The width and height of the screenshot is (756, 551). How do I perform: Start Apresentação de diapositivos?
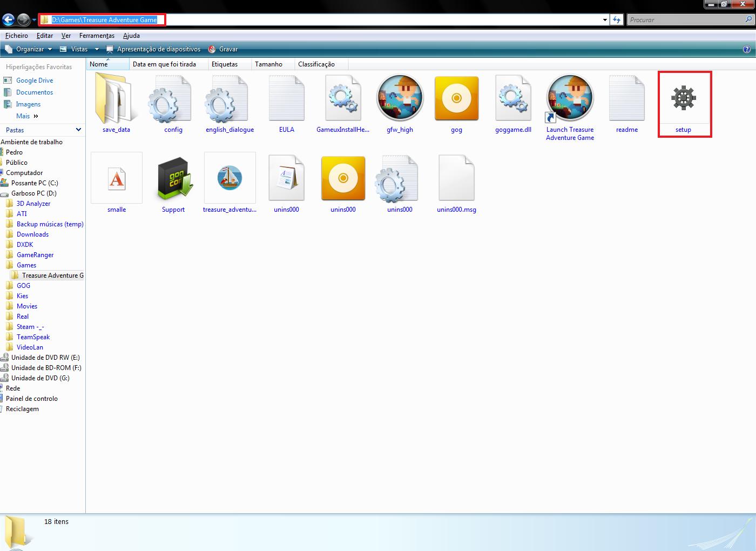[x=153, y=49]
